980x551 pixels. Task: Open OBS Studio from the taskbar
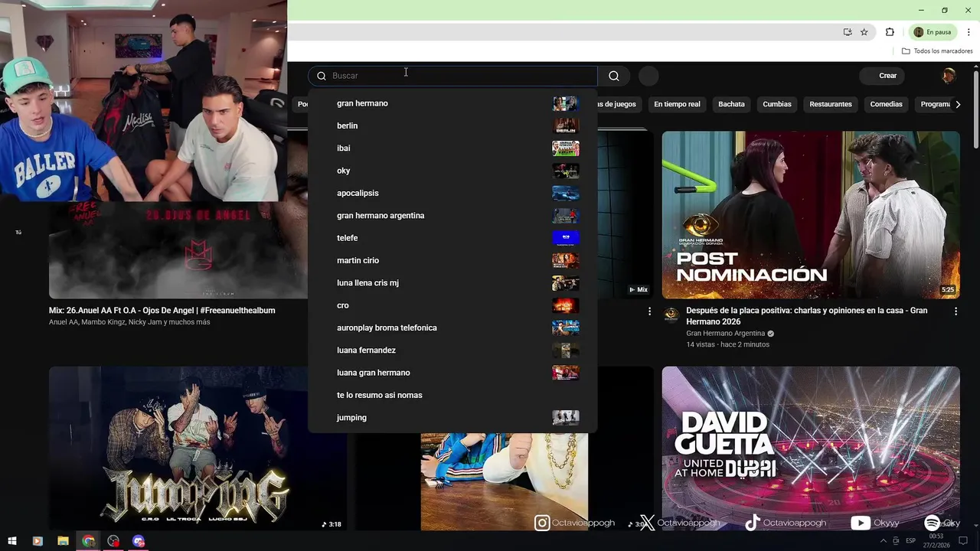(113, 541)
